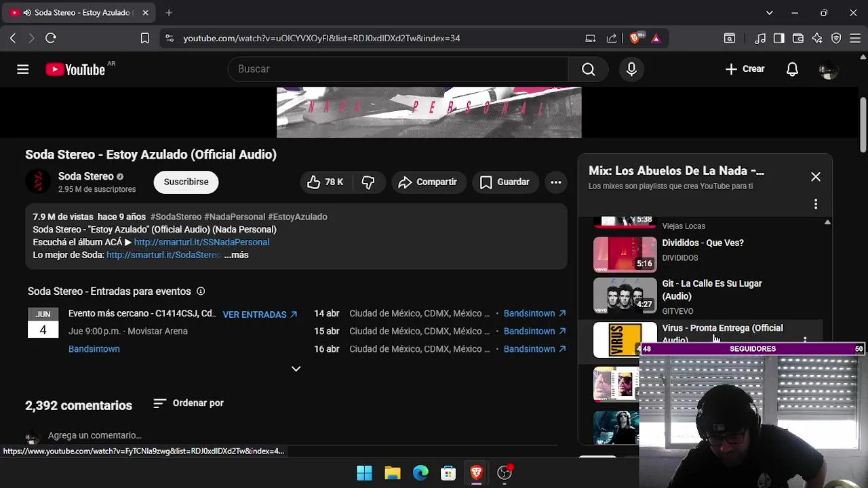Viewport: 868px width, 488px height.
Task: Click the search magnifier button
Action: (x=589, y=69)
